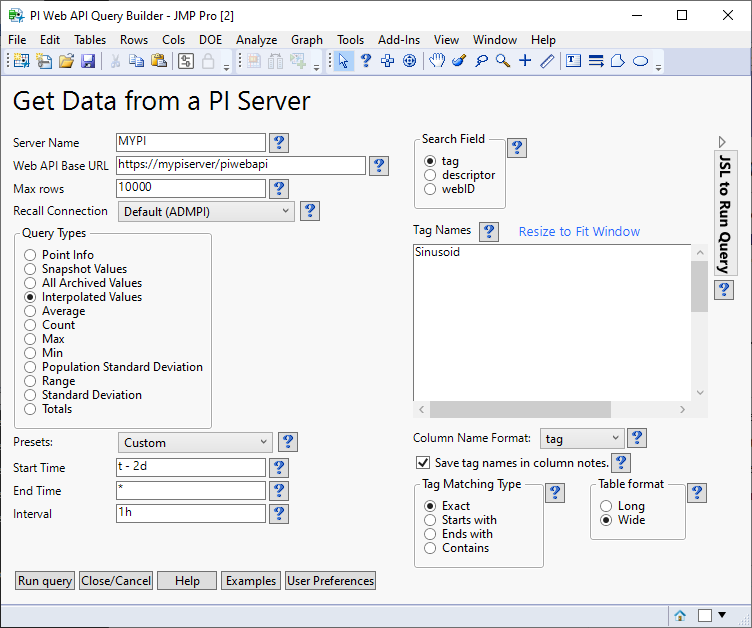Click the Save toolbar icon
The width and height of the screenshot is (752, 628).
coord(88,61)
